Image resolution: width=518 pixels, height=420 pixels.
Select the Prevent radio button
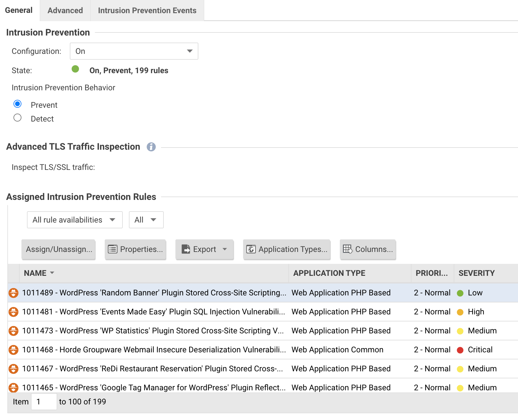coord(17,104)
